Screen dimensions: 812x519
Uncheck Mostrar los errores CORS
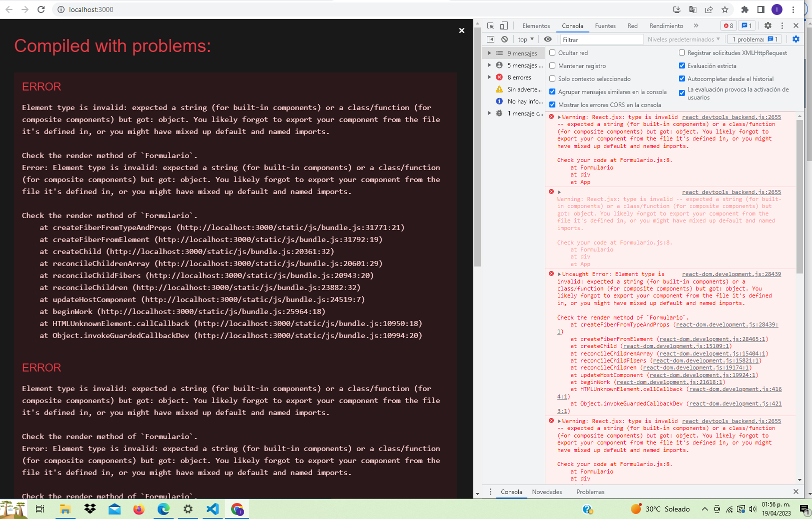pyautogui.click(x=552, y=104)
